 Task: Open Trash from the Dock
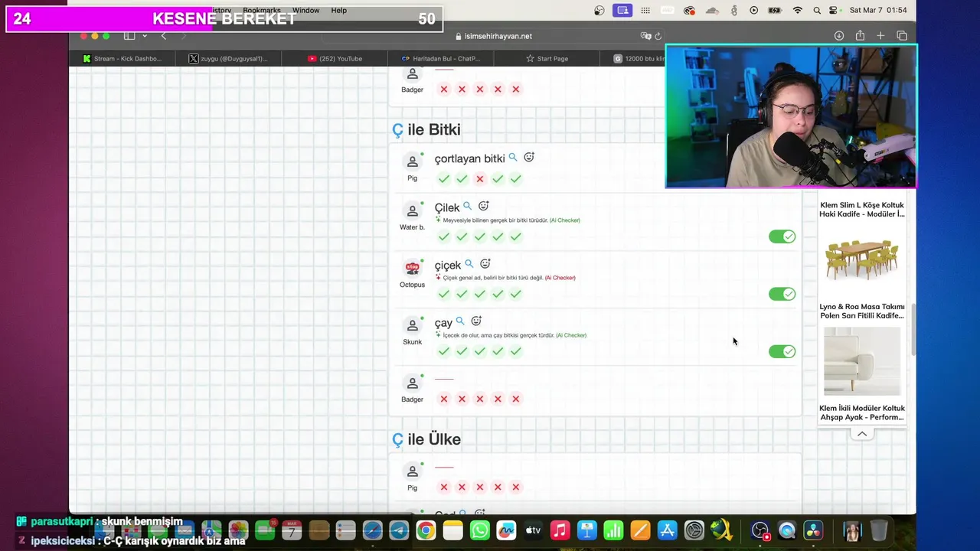tap(880, 530)
